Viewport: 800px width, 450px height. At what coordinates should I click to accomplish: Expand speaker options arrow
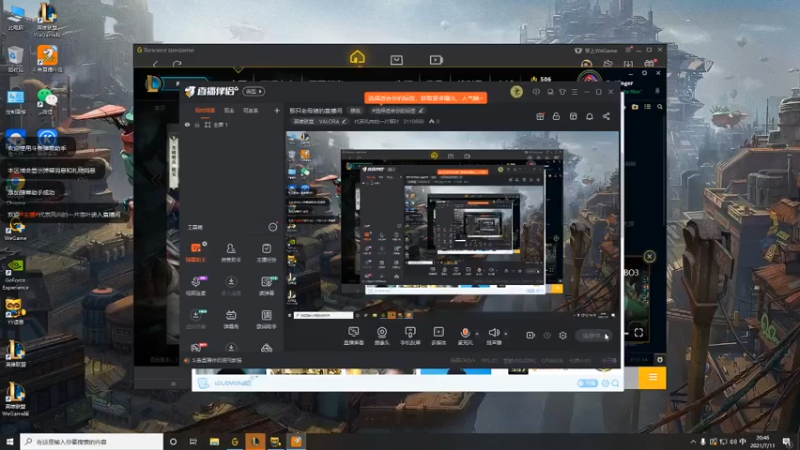point(506,334)
